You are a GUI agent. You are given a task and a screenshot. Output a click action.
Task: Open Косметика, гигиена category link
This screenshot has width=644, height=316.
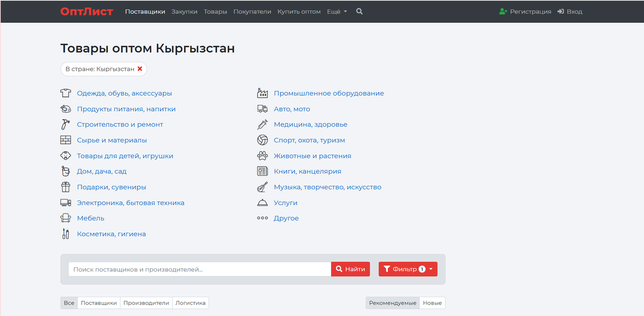pos(111,234)
